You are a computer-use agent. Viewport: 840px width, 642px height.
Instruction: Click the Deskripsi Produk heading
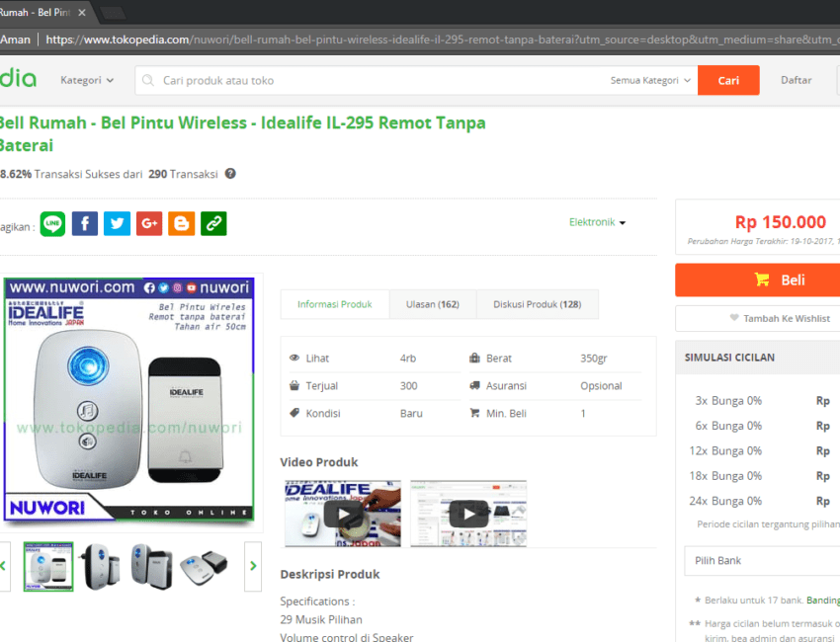tap(329, 574)
